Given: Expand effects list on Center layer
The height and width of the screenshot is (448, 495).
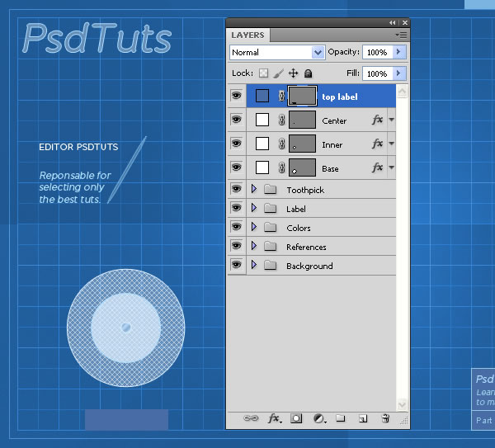Looking at the screenshot, I should pos(391,120).
